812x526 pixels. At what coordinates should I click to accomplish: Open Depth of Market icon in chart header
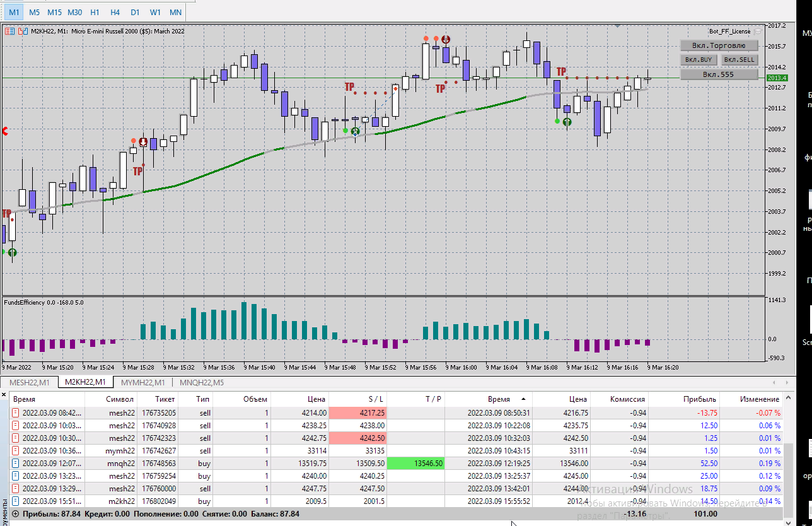(10, 31)
